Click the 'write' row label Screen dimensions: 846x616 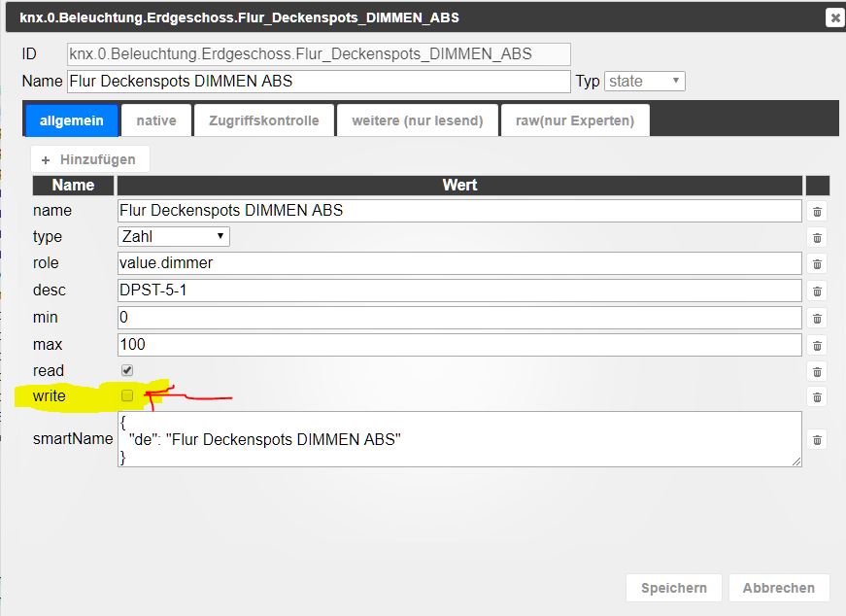pyautogui.click(x=50, y=396)
